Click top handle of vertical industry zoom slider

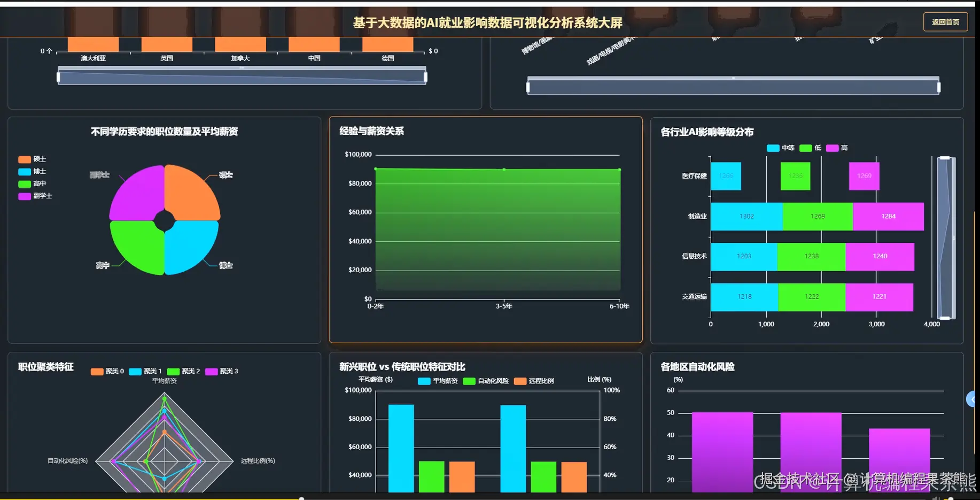tap(945, 158)
